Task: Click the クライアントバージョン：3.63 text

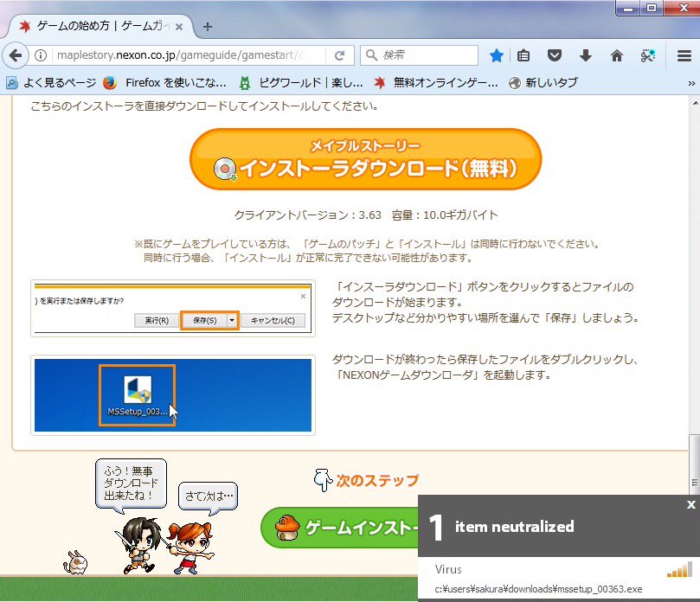Action: click(308, 215)
